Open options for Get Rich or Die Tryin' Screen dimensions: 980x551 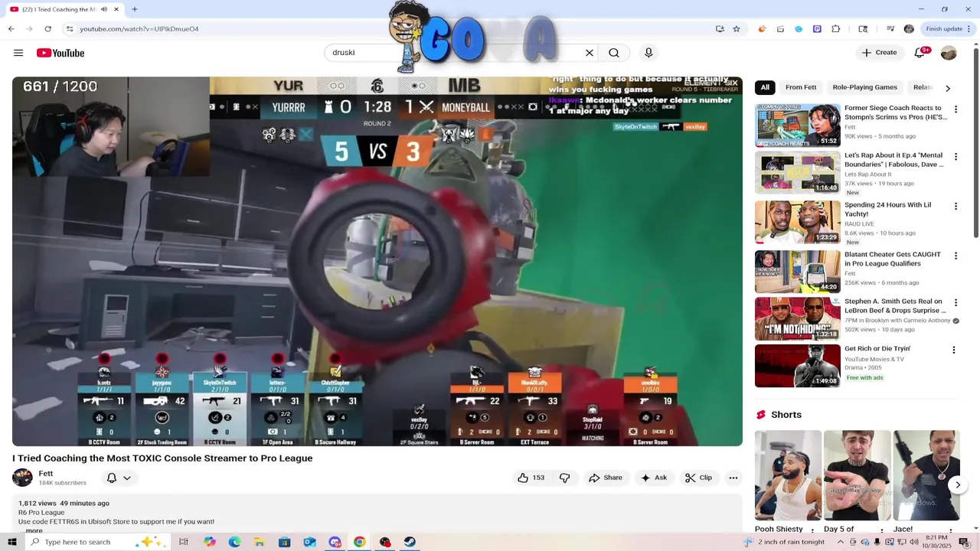point(954,350)
